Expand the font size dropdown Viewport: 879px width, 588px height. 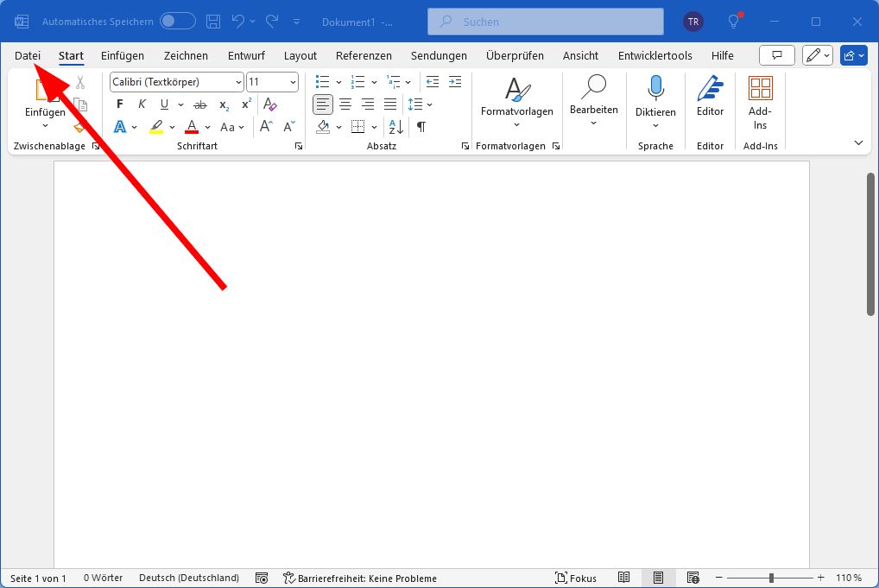click(x=292, y=81)
